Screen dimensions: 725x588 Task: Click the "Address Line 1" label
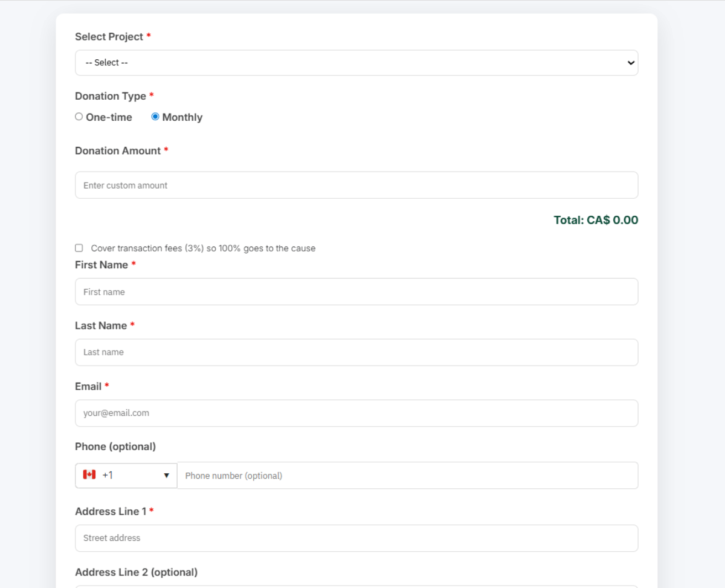(111, 511)
